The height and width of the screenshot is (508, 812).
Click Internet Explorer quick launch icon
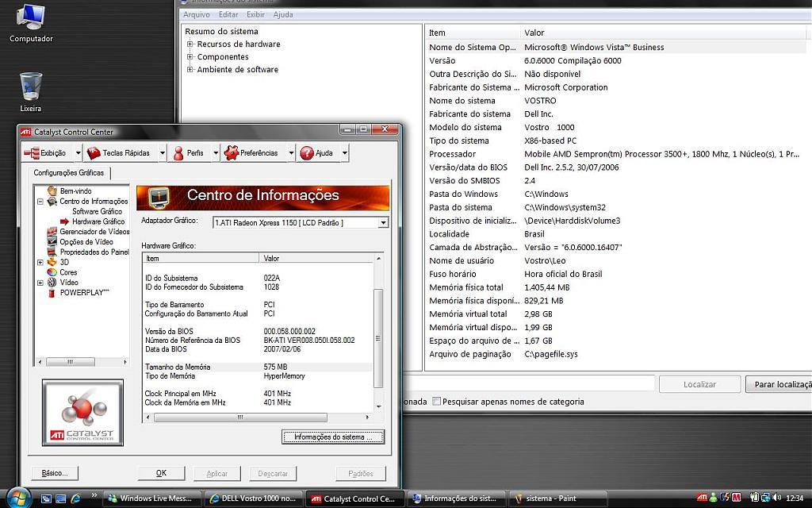click(x=75, y=498)
